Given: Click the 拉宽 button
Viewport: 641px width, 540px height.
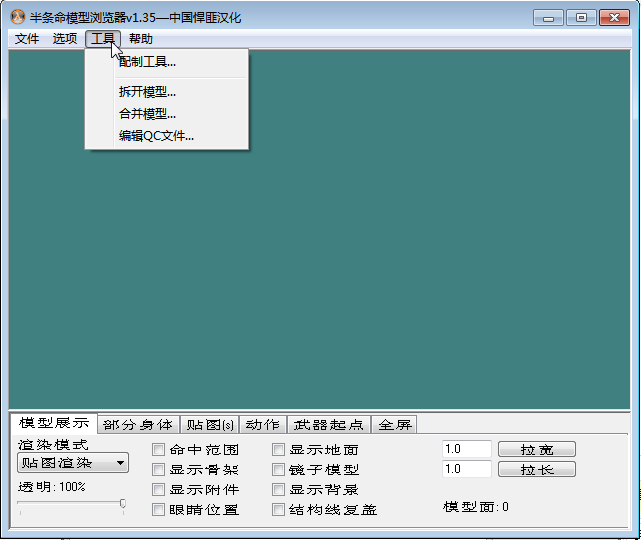Looking at the screenshot, I should coord(537,449).
